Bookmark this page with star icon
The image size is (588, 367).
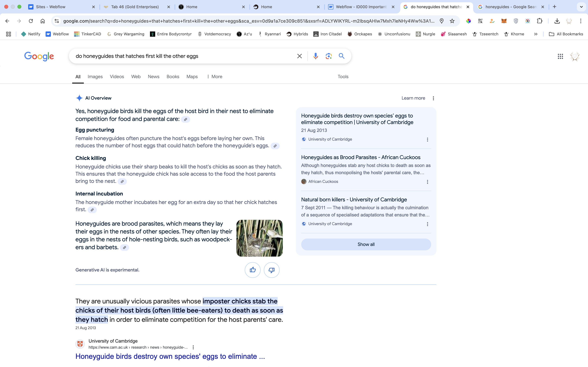[452, 21]
